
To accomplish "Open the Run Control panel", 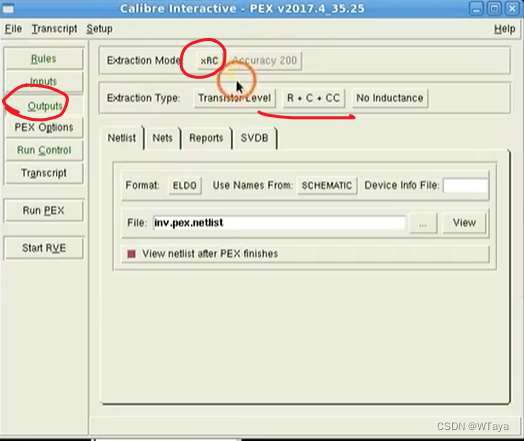I will tap(44, 150).
